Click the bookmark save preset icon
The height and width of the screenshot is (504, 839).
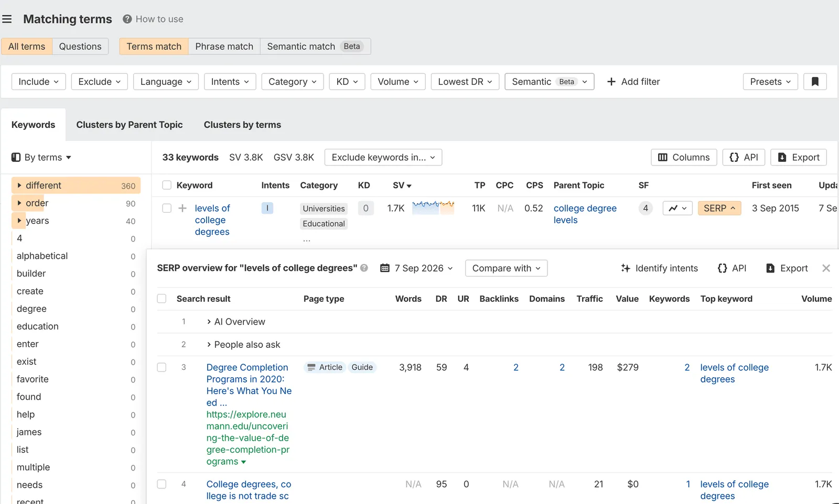click(815, 82)
